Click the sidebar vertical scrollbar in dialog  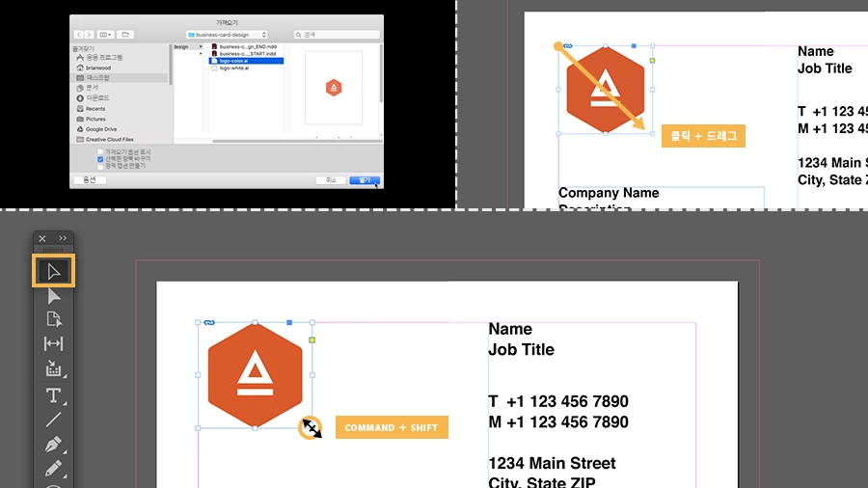[171, 65]
